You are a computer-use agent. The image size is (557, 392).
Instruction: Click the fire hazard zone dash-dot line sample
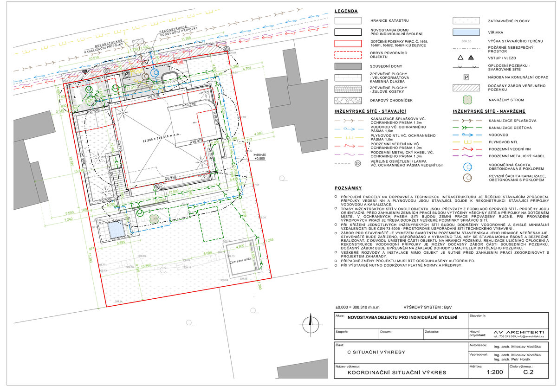(x=466, y=48)
